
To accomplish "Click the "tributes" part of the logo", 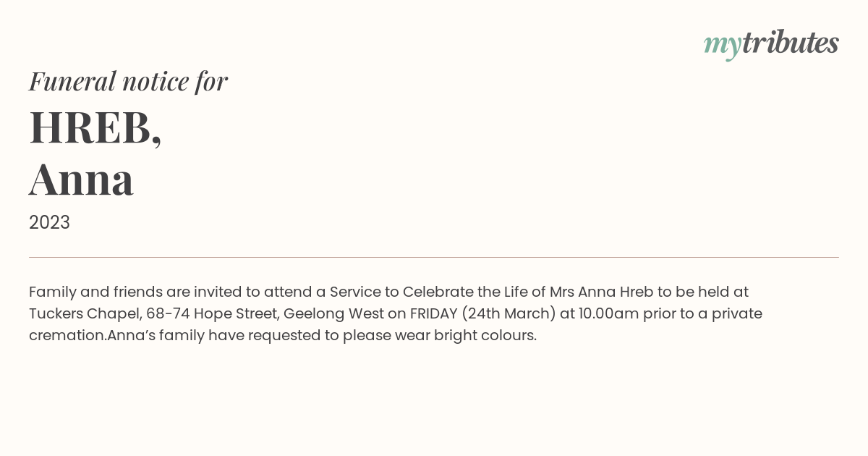I will [x=790, y=43].
